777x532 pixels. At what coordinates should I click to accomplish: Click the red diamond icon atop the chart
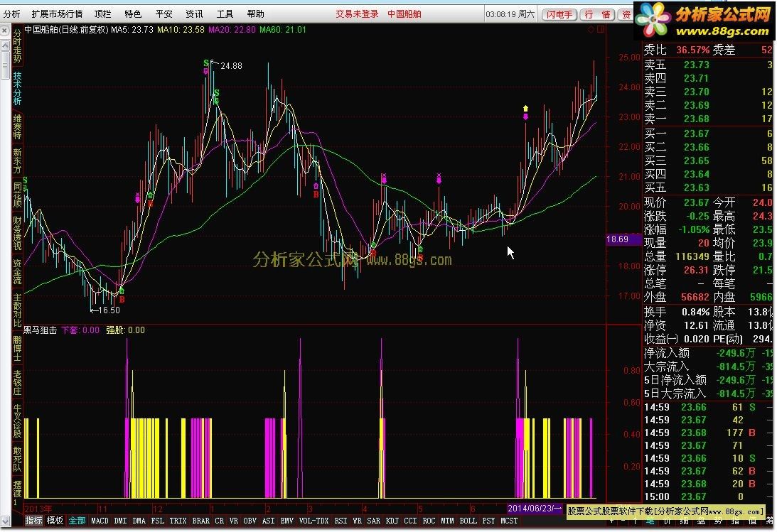[591, 30]
